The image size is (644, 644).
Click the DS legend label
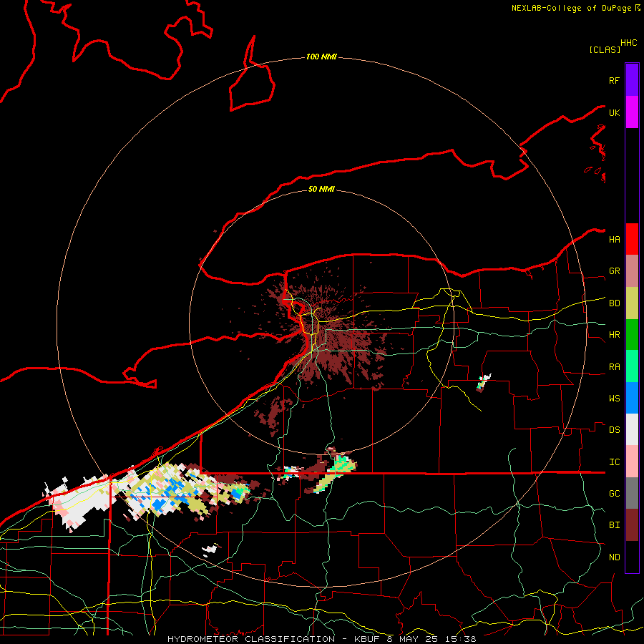click(614, 430)
